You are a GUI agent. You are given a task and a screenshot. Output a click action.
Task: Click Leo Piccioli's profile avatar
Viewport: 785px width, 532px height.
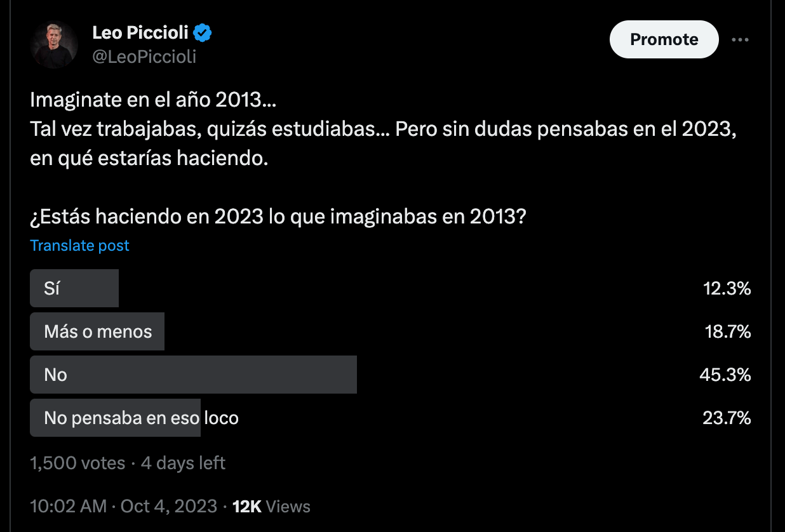coord(54,44)
